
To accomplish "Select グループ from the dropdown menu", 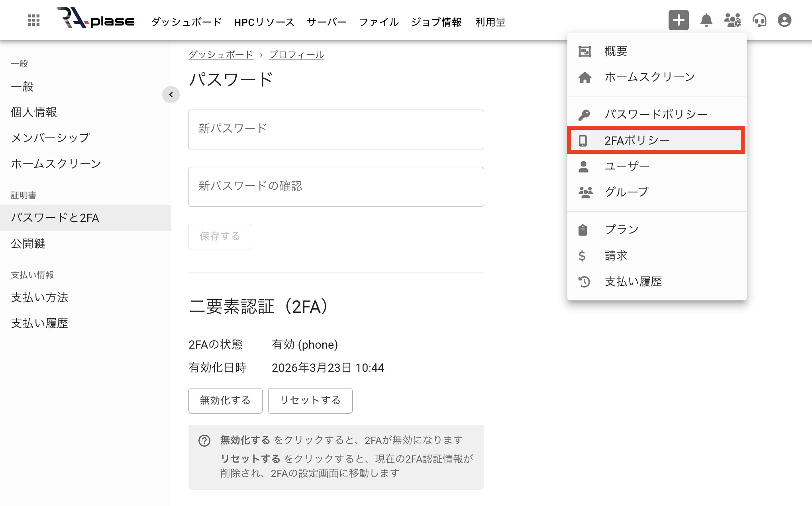I will pyautogui.click(x=626, y=191).
